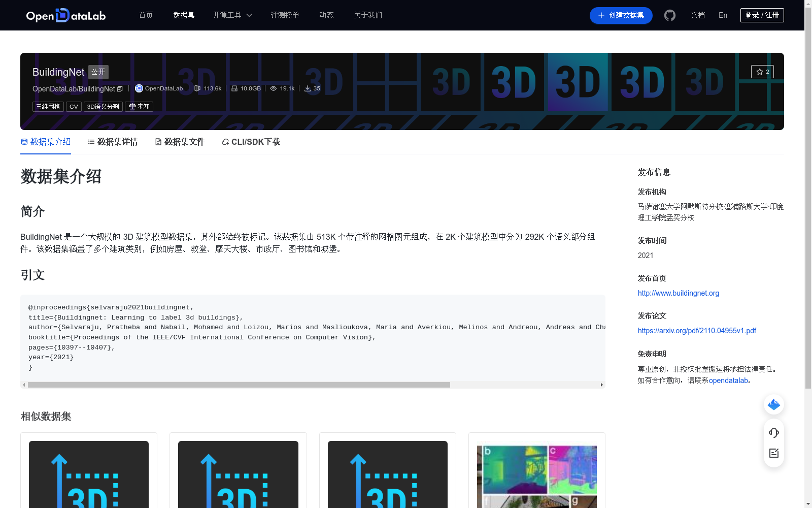This screenshot has height=508, width=812.
Task: Click the citation box horizontal scrollbar
Action: coord(239,385)
